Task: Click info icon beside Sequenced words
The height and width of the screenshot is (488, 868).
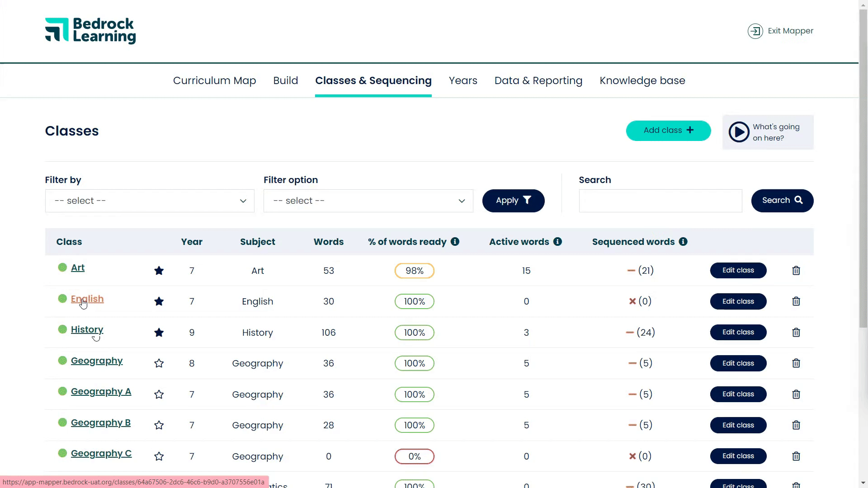Action: (683, 242)
